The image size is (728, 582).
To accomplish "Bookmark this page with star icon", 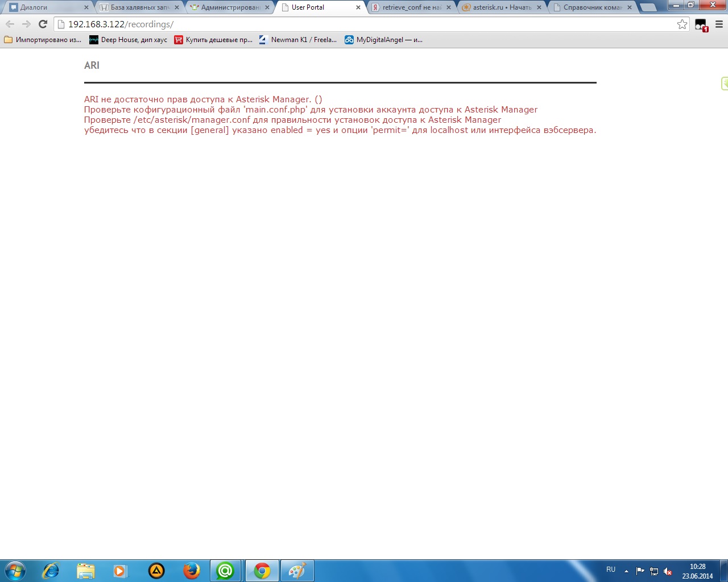I will click(x=682, y=24).
